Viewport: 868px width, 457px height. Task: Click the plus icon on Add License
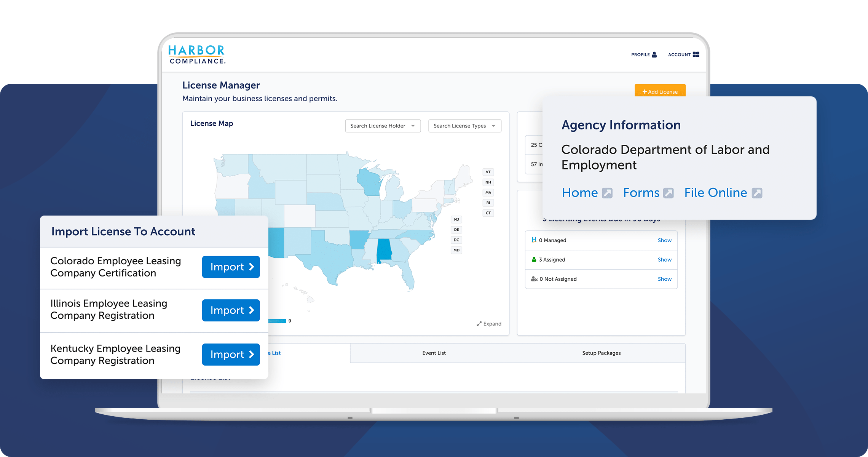pyautogui.click(x=644, y=91)
